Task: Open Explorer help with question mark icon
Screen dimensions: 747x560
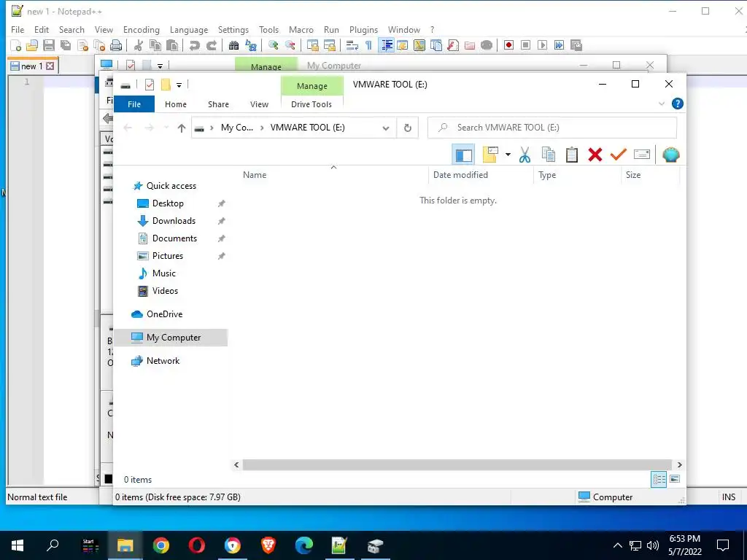Action: pyautogui.click(x=678, y=104)
